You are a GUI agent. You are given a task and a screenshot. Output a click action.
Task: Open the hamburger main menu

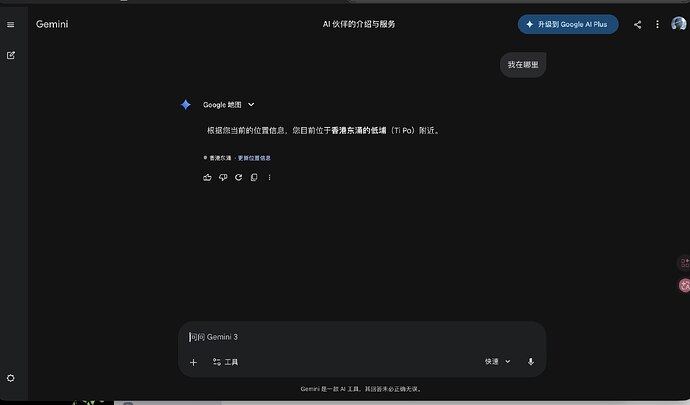pyautogui.click(x=11, y=25)
